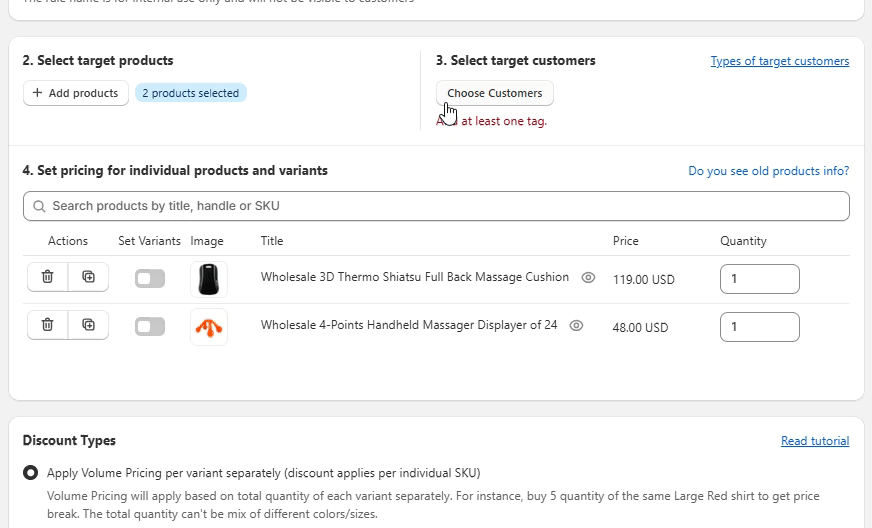Click the Quantity column header
Viewport: 872px width, 528px height.
coord(743,241)
